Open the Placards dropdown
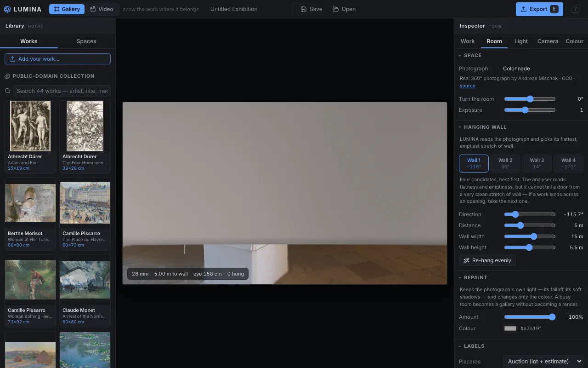The width and height of the screenshot is (588, 368). pyautogui.click(x=543, y=362)
